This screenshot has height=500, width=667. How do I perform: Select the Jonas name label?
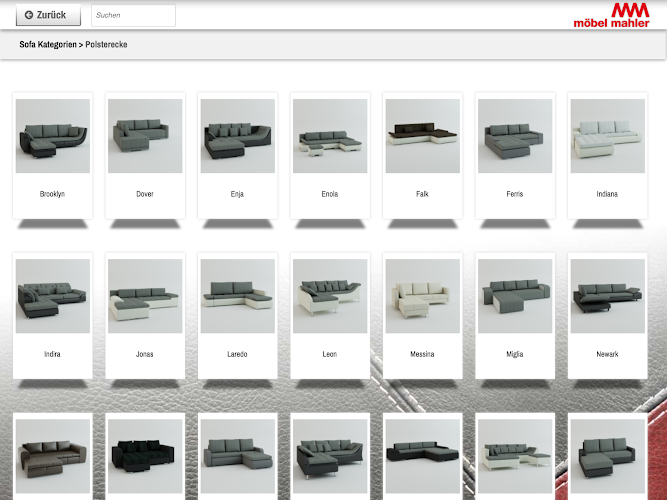point(145,354)
